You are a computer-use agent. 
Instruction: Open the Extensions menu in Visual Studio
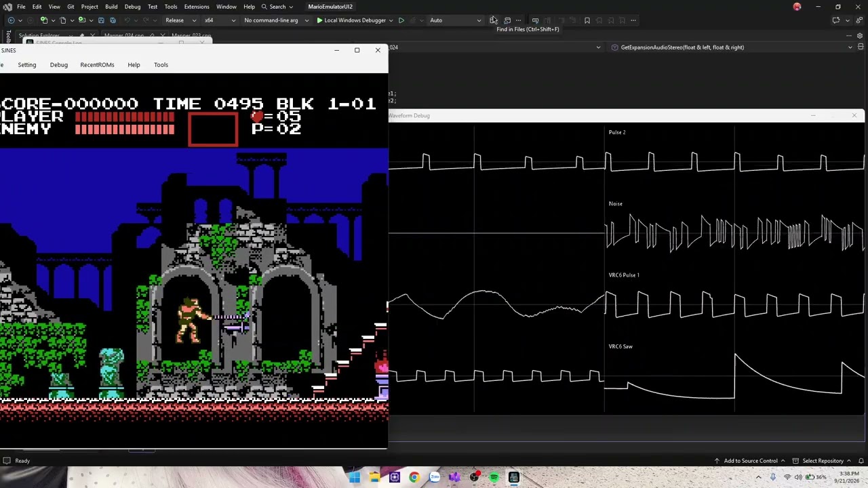point(197,7)
